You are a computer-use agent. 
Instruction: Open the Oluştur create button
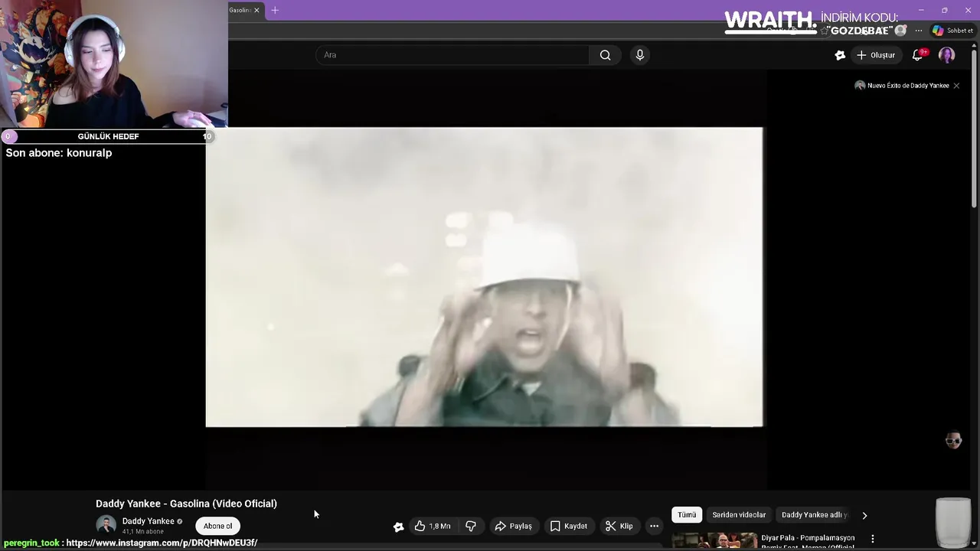(x=875, y=55)
